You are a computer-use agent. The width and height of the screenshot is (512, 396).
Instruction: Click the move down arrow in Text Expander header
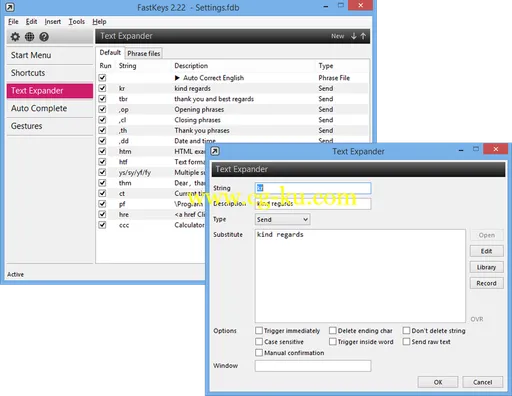coord(353,36)
